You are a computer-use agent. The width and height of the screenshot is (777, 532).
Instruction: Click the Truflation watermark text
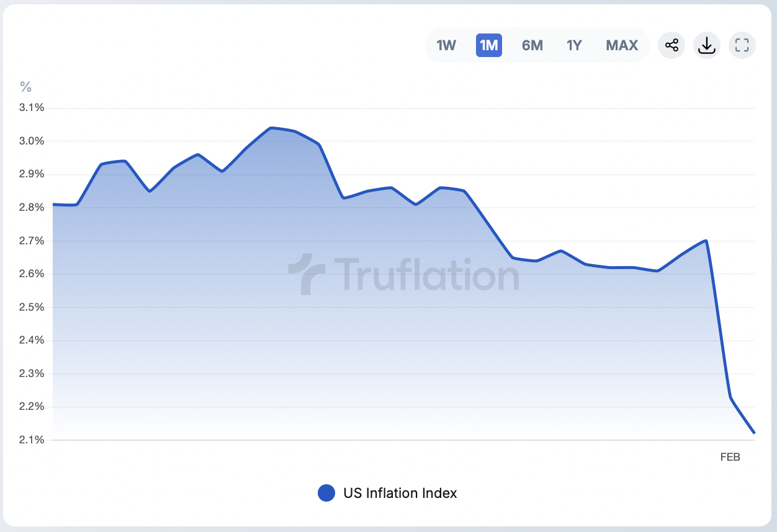[x=426, y=273]
